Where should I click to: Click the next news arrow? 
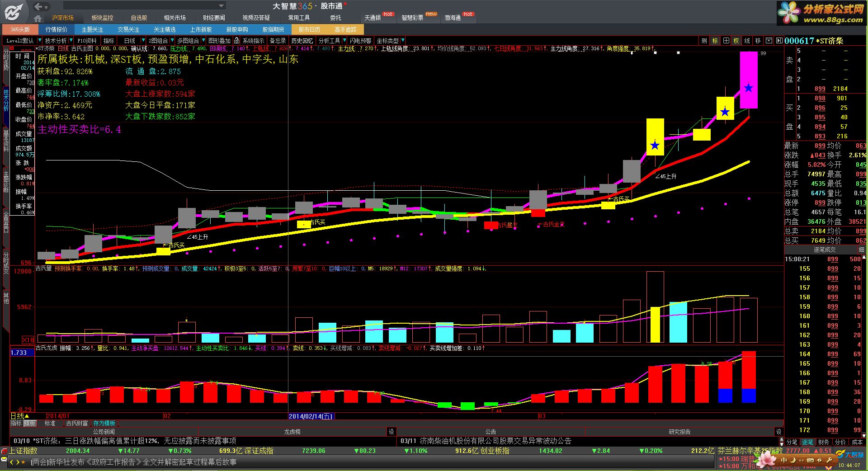coord(18,462)
